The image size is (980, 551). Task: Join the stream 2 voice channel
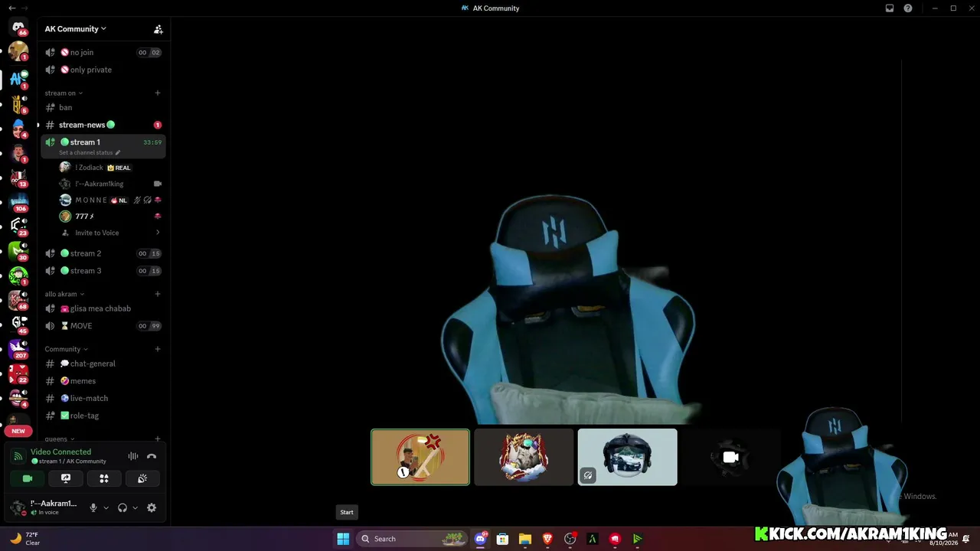[103, 253]
